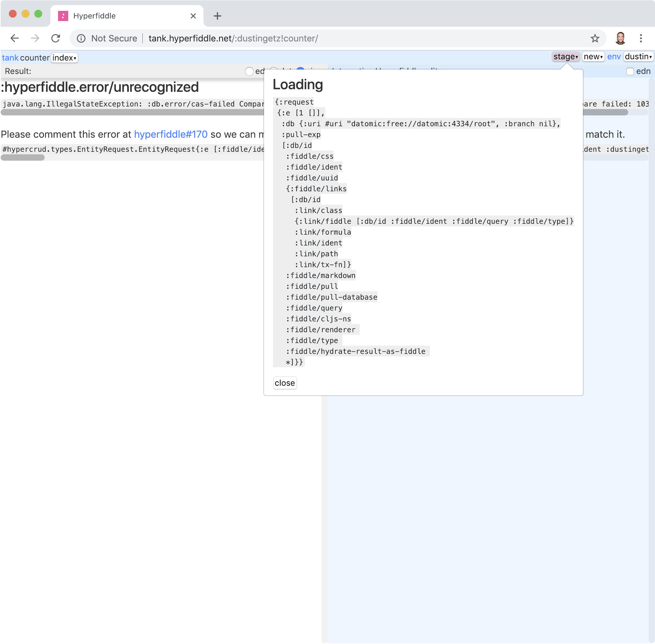
Task: Select the edn radio button in Result bar
Action: click(249, 71)
